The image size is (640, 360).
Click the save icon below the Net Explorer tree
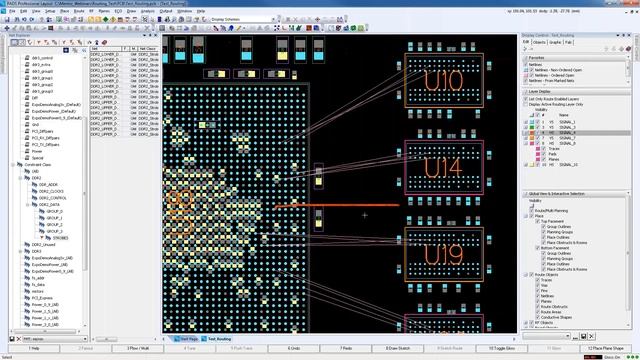coord(12,339)
